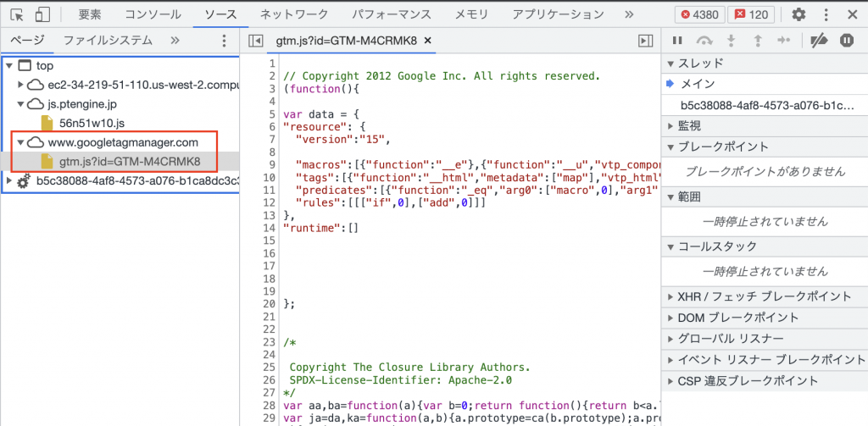The width and height of the screenshot is (868, 426).
Task: Click the "version":"15" code line
Action: tap(343, 140)
